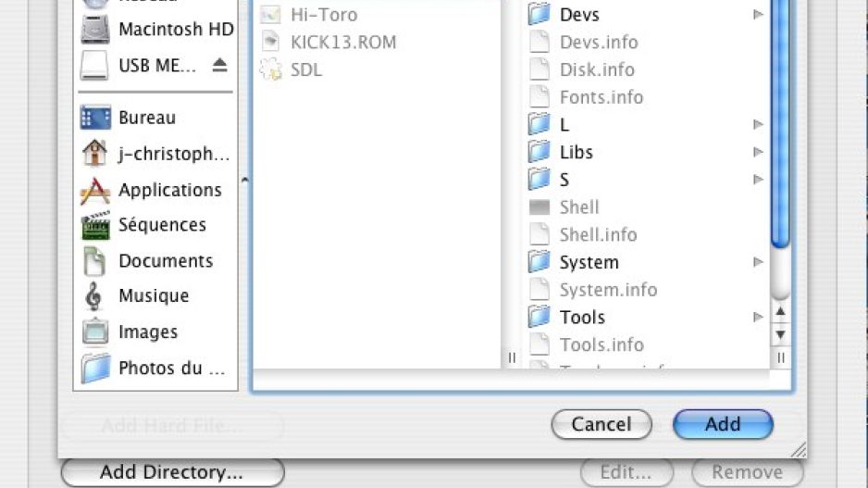The height and width of the screenshot is (488, 868).
Task: Click the Disk.info document icon
Action: point(539,69)
